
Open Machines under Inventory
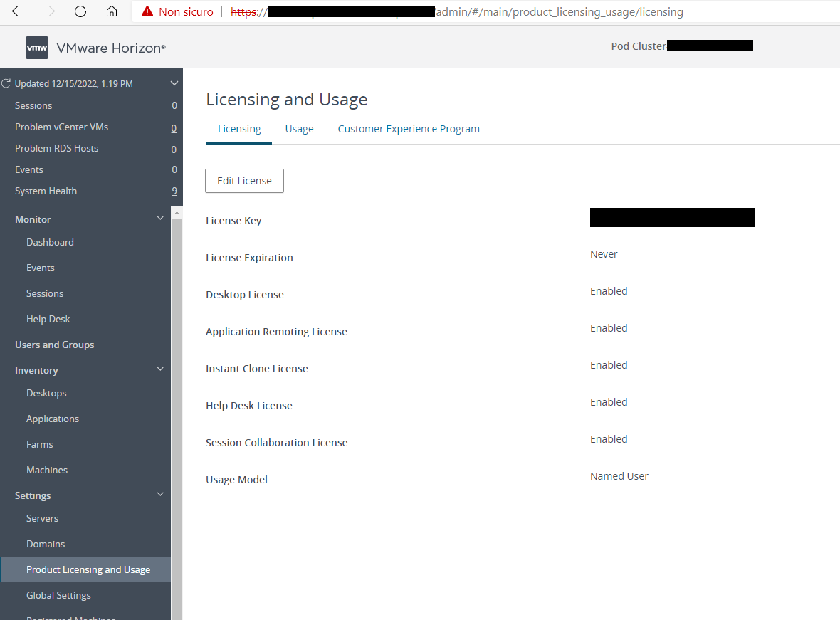point(46,470)
